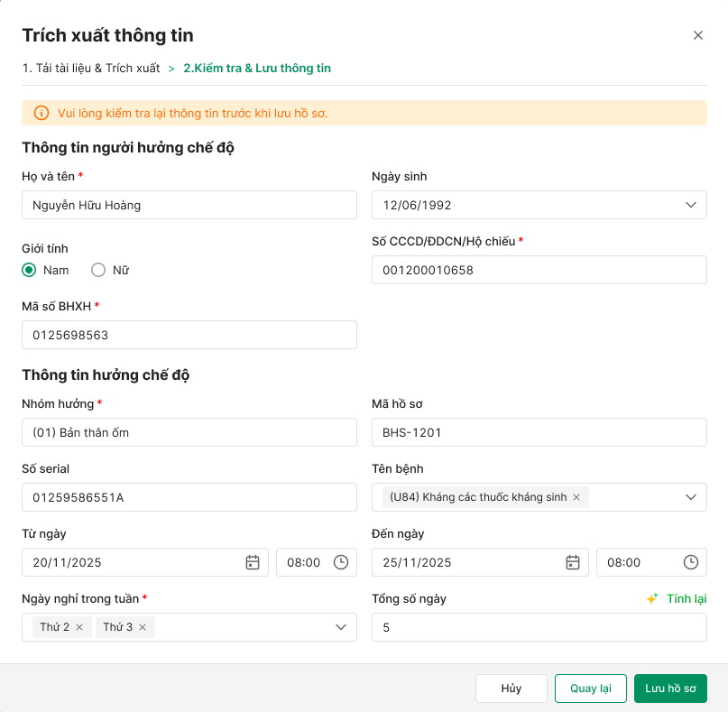
Task: Remove the Thứ 2 tag
Action: point(79,627)
